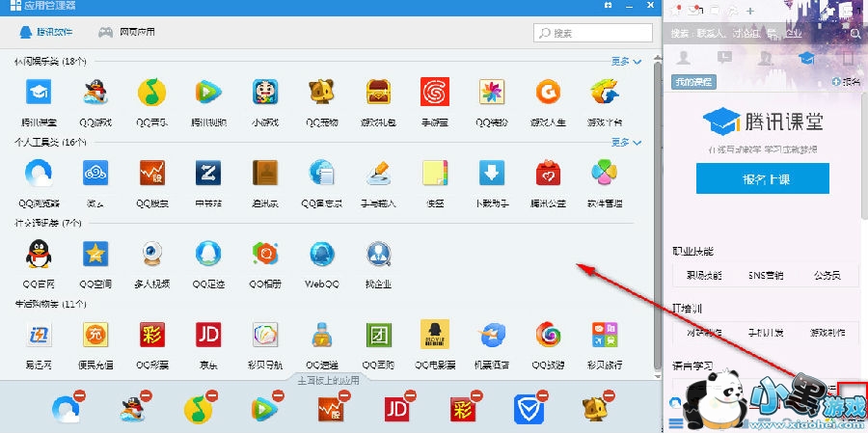Open the 易迅网 shopping app
Image resolution: width=868 pixels, height=433 pixels.
coord(39,335)
